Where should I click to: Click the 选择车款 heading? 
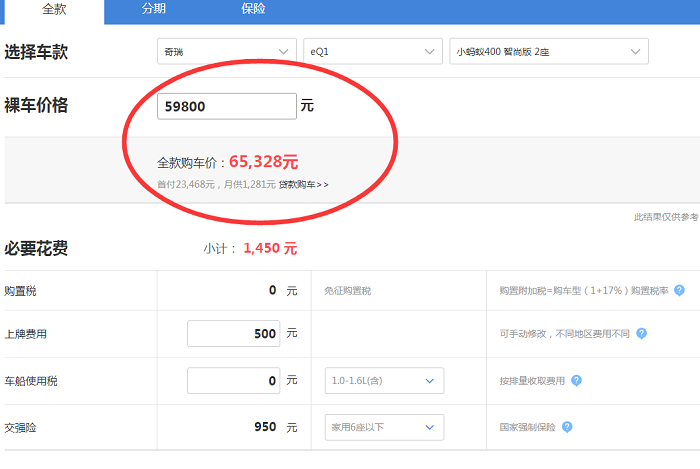point(36,52)
